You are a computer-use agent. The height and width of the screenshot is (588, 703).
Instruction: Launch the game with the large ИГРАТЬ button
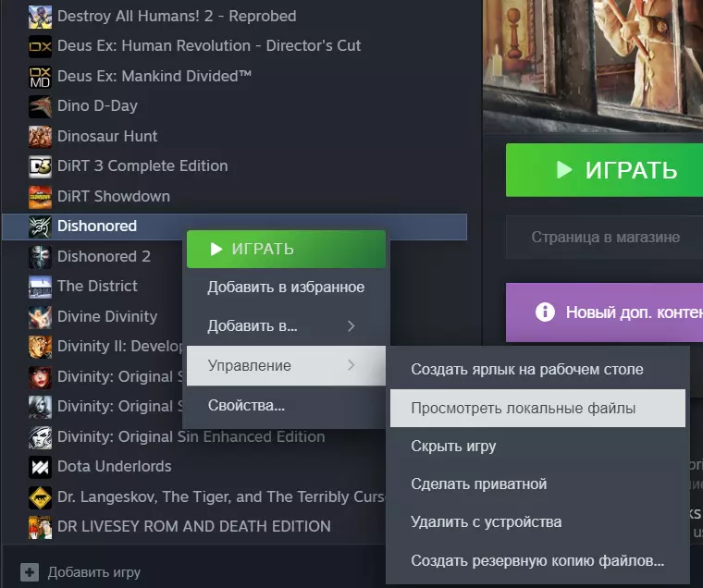pyautogui.click(x=604, y=170)
